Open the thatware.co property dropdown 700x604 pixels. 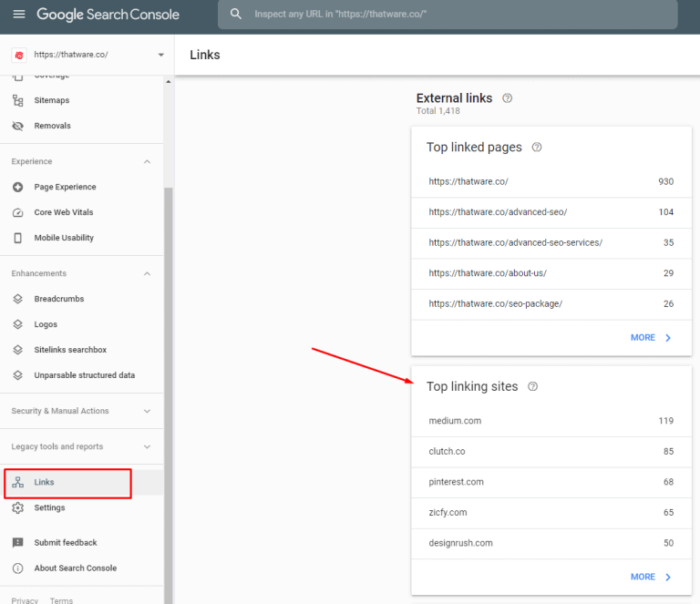[160, 55]
